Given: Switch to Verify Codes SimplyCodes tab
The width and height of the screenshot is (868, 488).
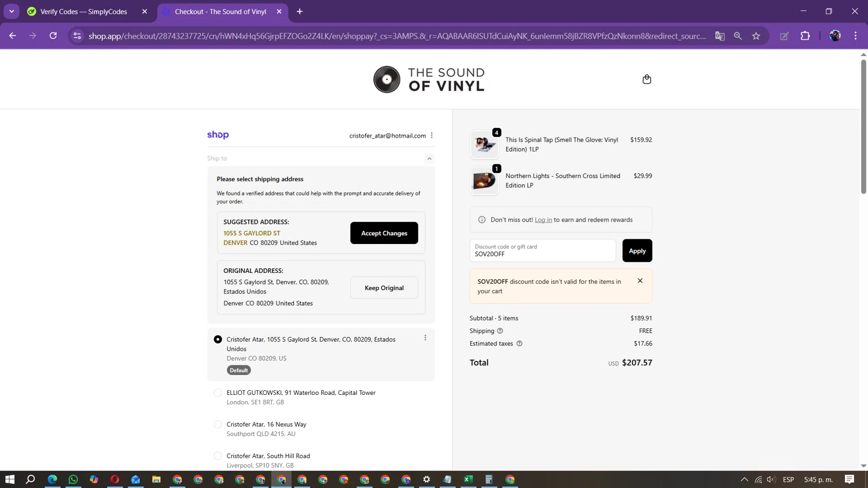Looking at the screenshot, I should (x=84, y=12).
